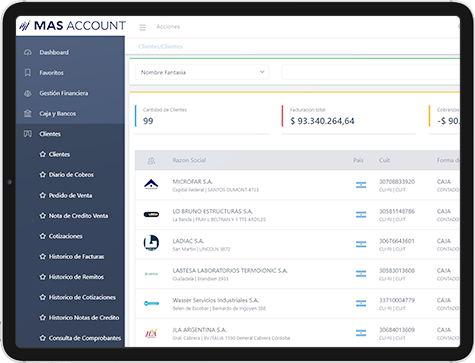Click the LO BRUNO ESTRUCTURAS logo

click(151, 214)
